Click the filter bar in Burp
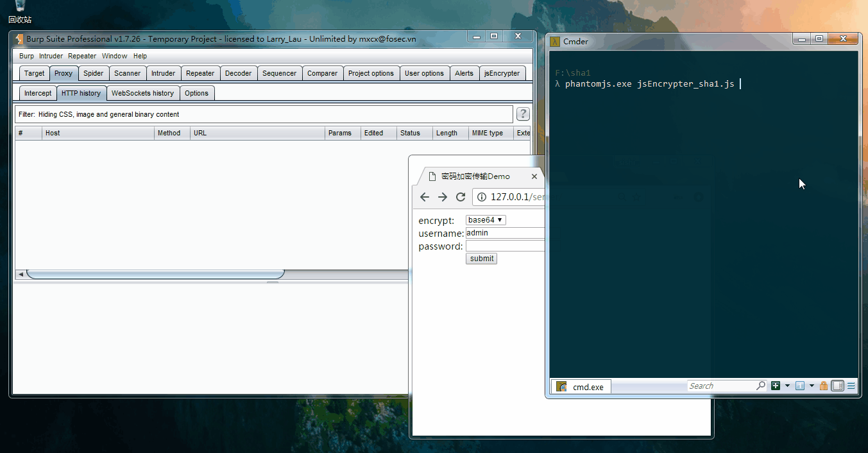The width and height of the screenshot is (868, 453). tap(264, 114)
